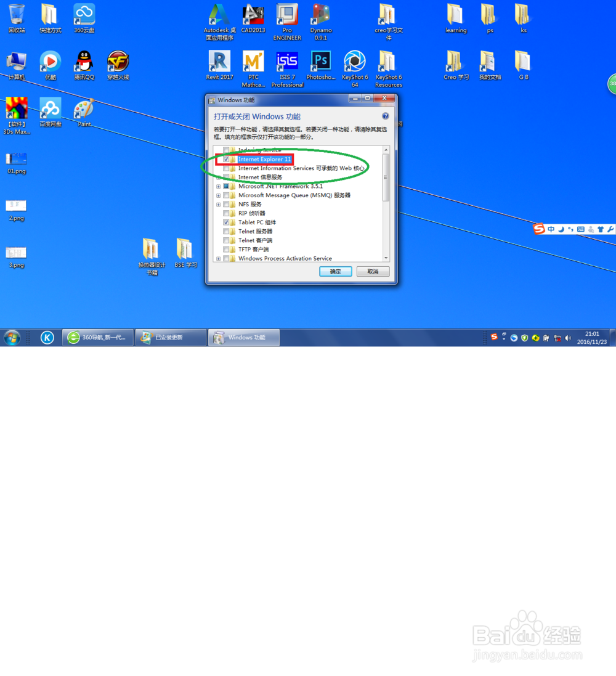
Task: Open Sogou skin (shirt) icon
Action: point(601,229)
